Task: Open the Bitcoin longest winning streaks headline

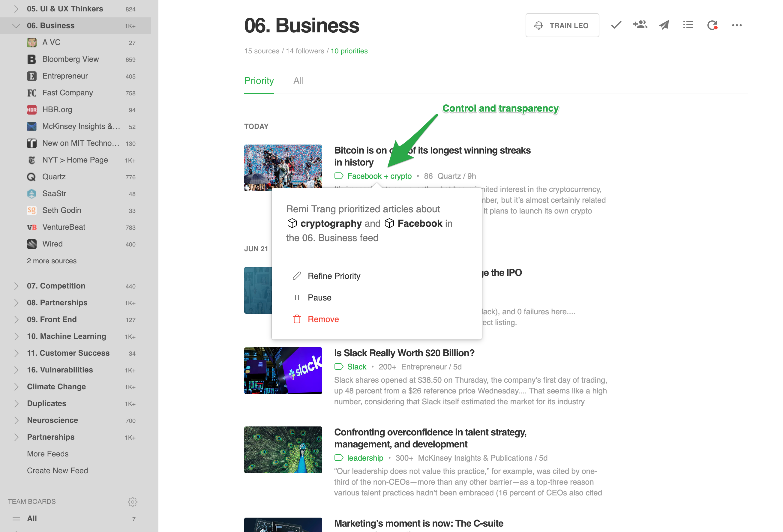Action: click(432, 156)
